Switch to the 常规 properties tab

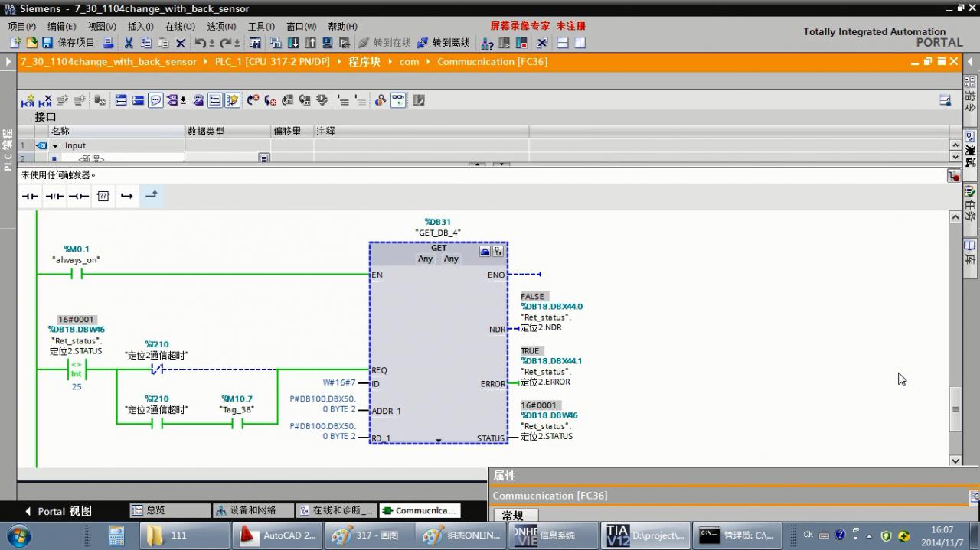click(514, 516)
